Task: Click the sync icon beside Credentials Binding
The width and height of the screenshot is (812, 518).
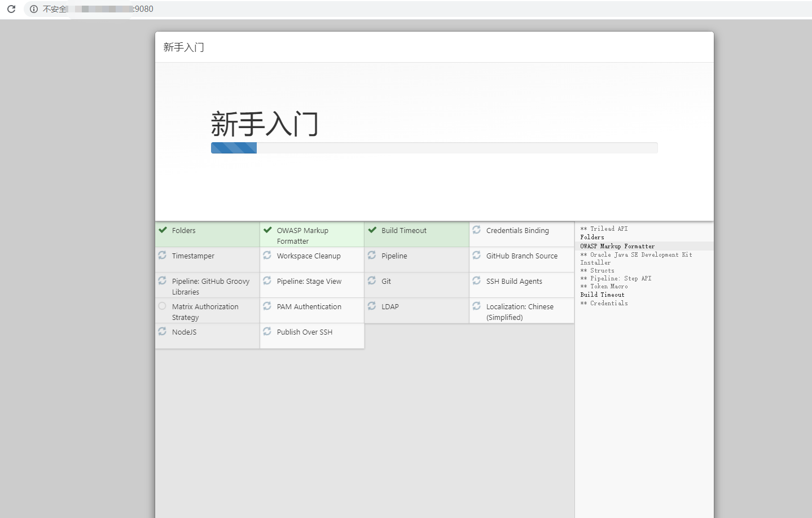Action: [477, 230]
